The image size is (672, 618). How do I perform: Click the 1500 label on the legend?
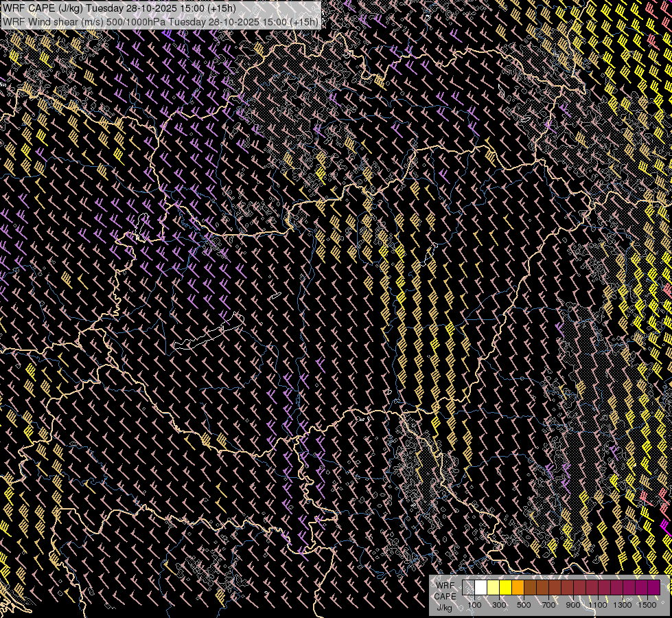click(647, 605)
